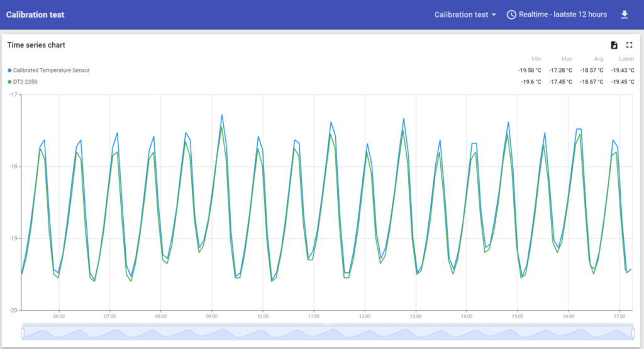
Task: Open the Realtime - laatste 12 hours selector
Action: [x=562, y=14]
